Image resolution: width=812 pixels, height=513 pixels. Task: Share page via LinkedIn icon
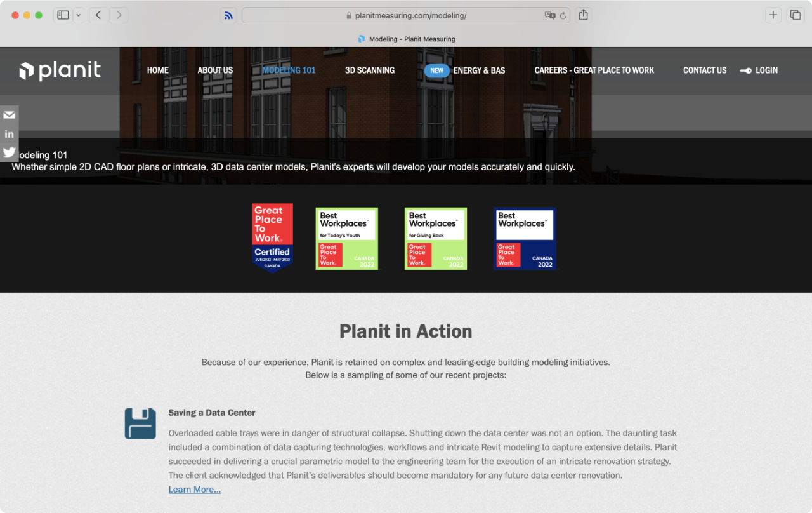tap(9, 134)
